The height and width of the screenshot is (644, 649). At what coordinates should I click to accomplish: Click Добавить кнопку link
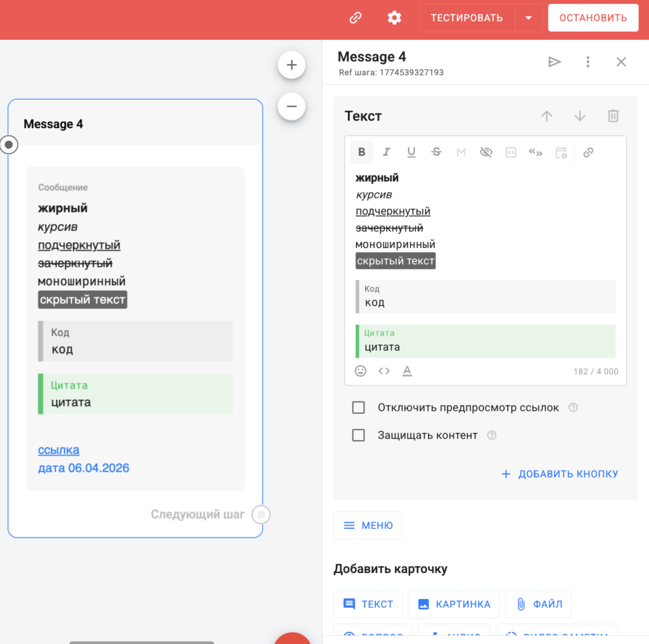(560, 473)
